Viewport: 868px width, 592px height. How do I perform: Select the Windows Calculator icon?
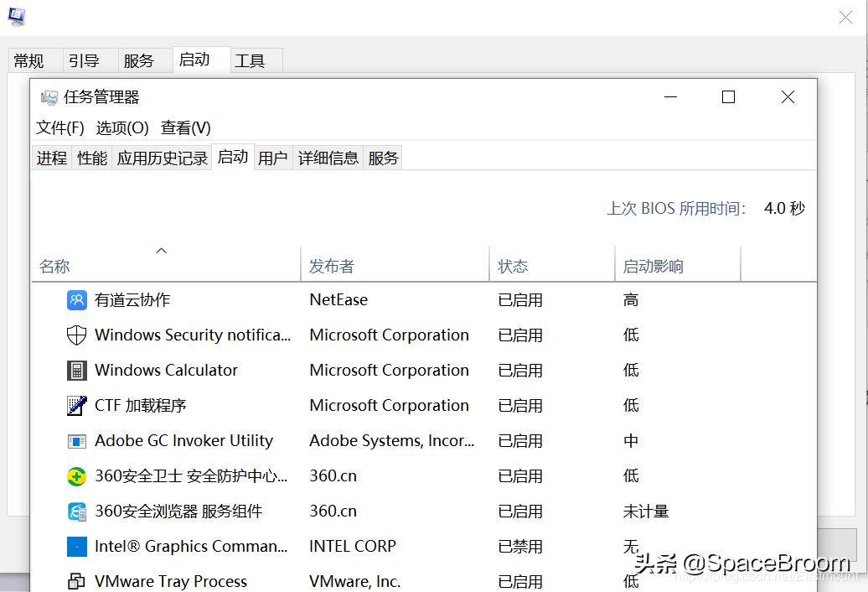point(76,370)
